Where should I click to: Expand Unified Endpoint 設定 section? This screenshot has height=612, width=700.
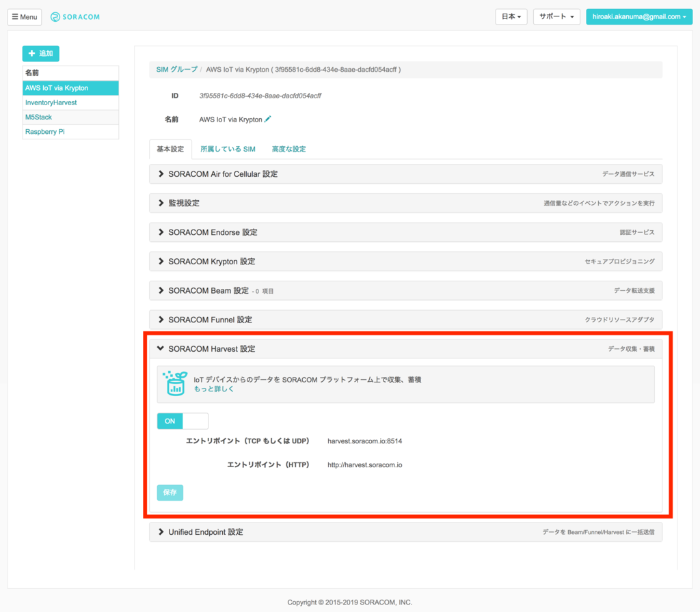coord(405,532)
